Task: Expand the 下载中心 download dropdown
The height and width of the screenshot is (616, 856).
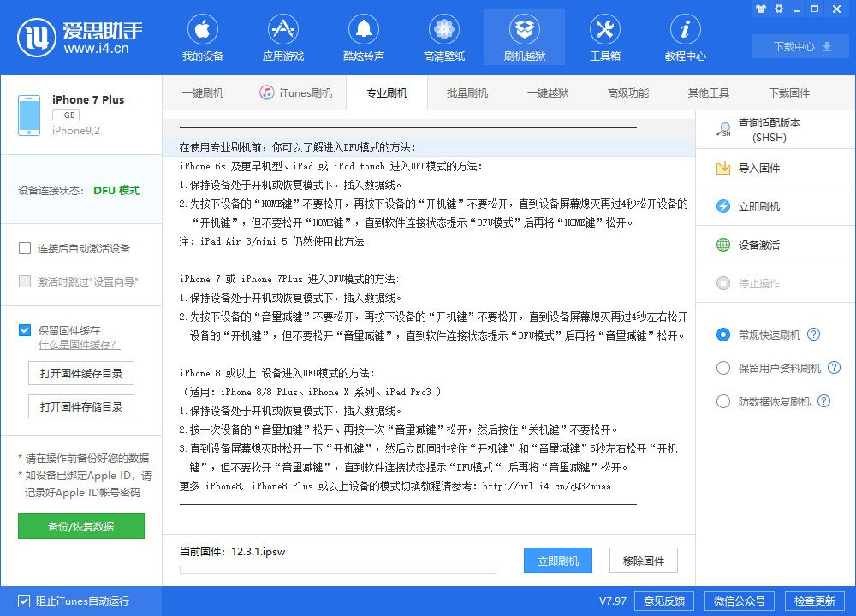Action: [x=800, y=46]
